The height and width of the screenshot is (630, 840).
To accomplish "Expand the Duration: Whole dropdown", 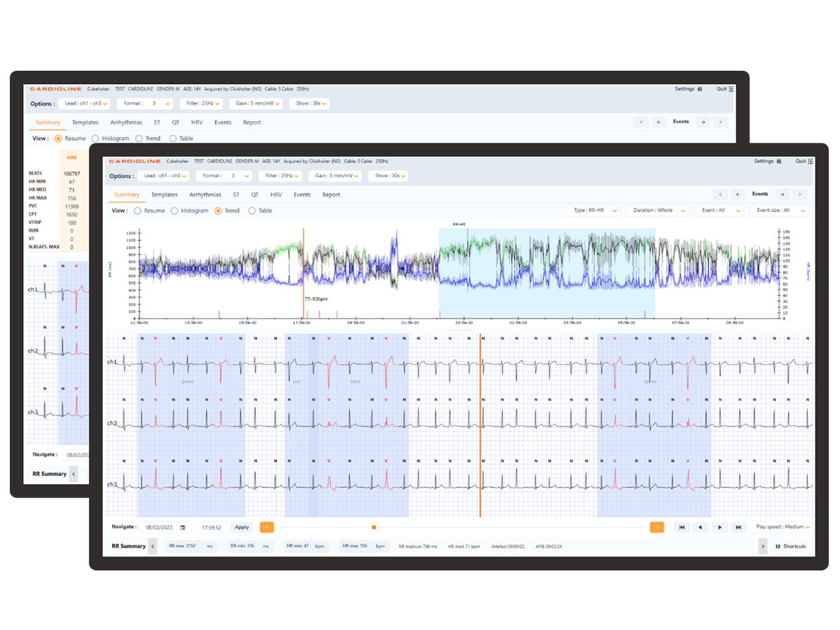I will click(656, 210).
